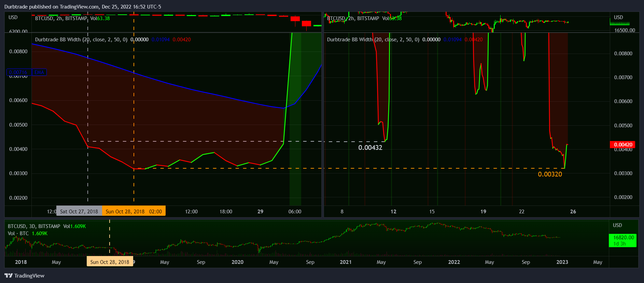Image resolution: width=644 pixels, height=283 pixels.
Task: Click the 2022 label on the time axis
Action: point(454,262)
